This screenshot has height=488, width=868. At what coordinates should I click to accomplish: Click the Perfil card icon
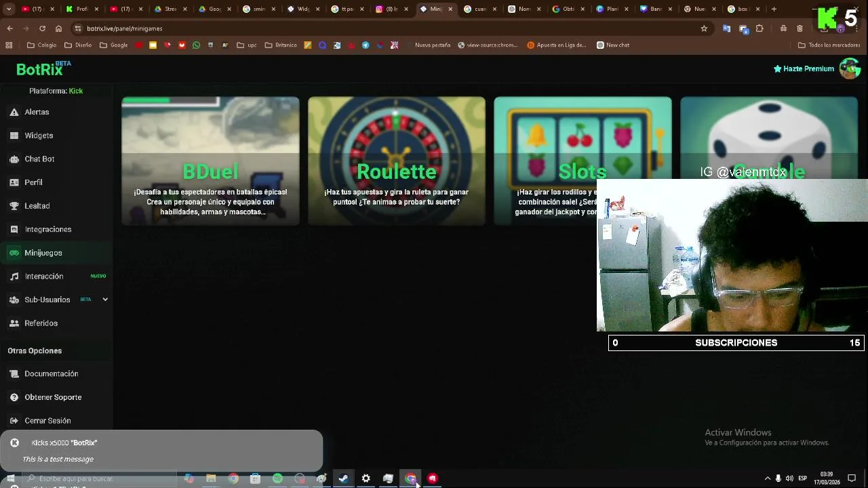(x=14, y=182)
